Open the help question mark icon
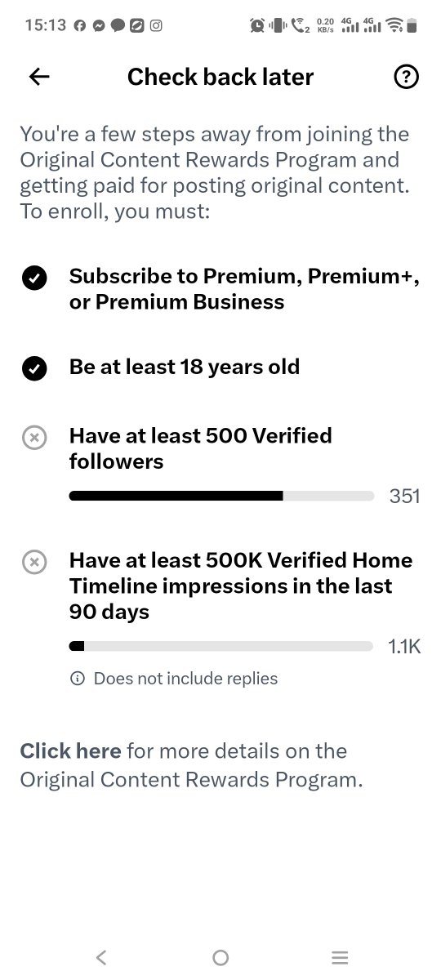This screenshot has width=441, height=980. (x=406, y=77)
